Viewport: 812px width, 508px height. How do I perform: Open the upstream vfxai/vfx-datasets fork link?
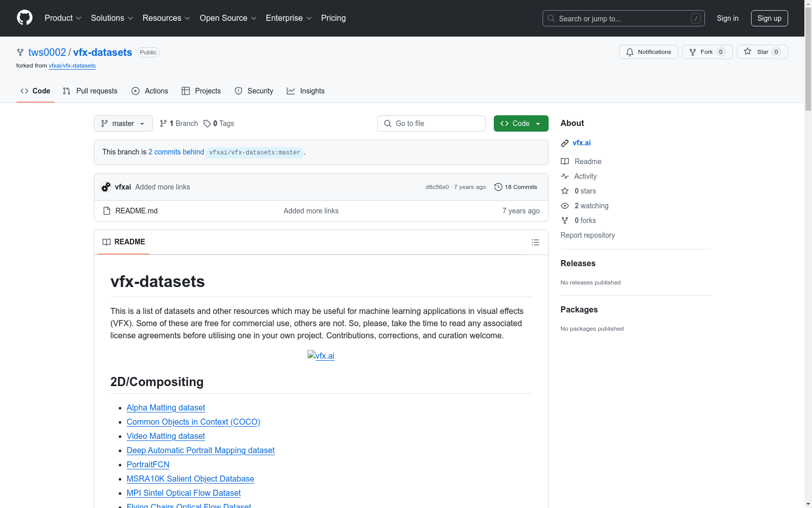(x=72, y=66)
